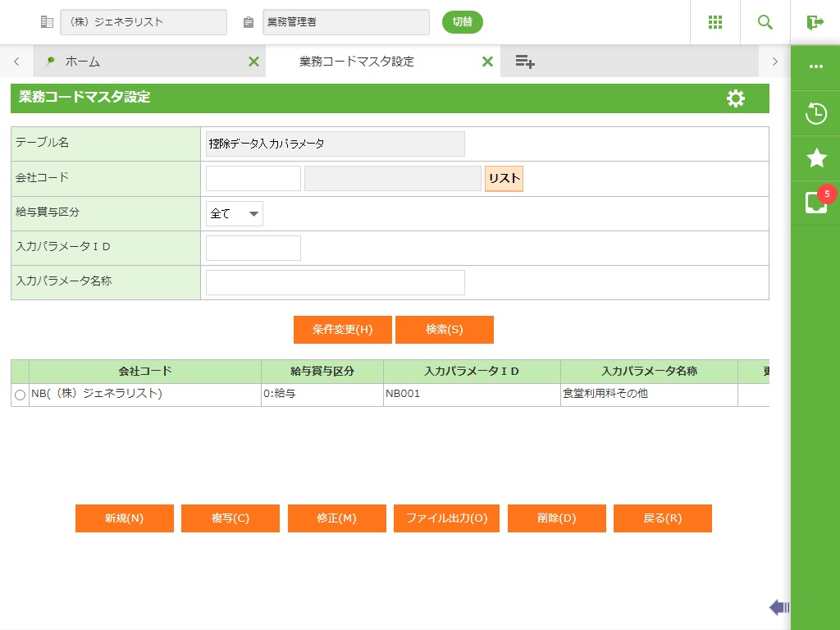Click the settings gear icon
840x630 pixels.
point(736,98)
